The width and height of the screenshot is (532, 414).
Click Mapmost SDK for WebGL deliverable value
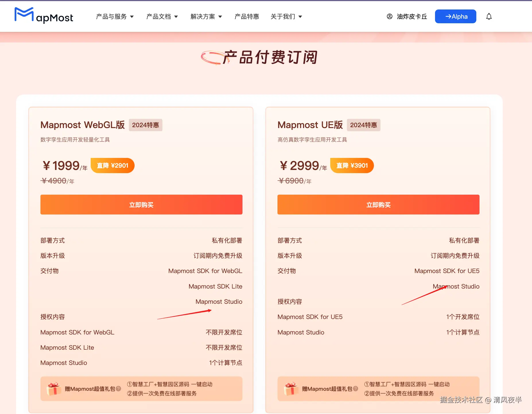(205, 271)
